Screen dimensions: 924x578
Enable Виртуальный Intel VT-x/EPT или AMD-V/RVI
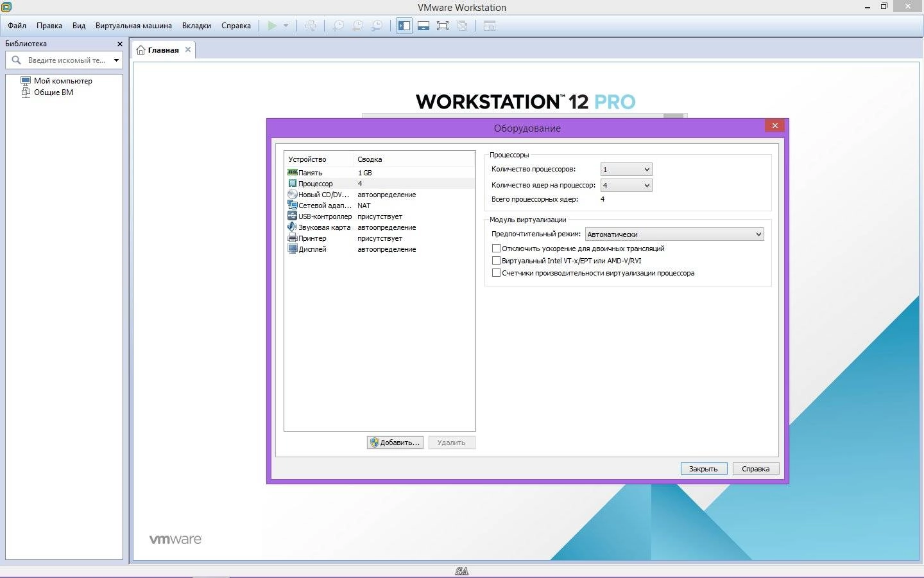click(x=496, y=261)
